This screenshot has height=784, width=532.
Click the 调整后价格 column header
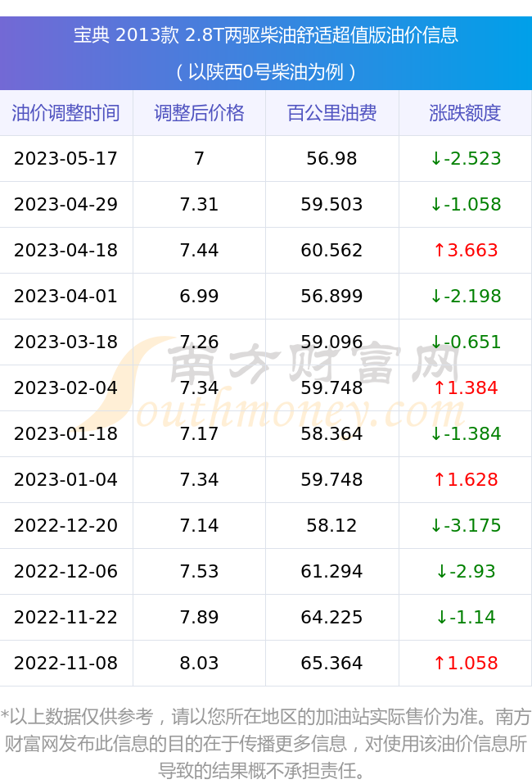pyautogui.click(x=200, y=113)
